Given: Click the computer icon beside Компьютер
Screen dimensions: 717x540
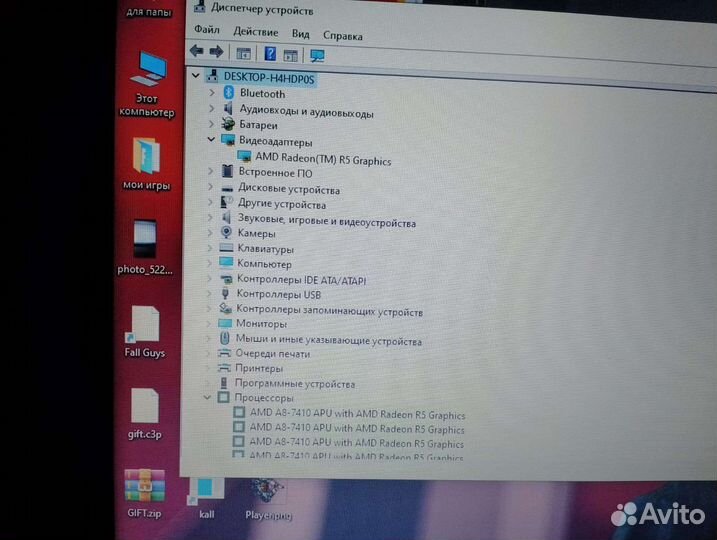Looking at the screenshot, I should click(x=226, y=262).
